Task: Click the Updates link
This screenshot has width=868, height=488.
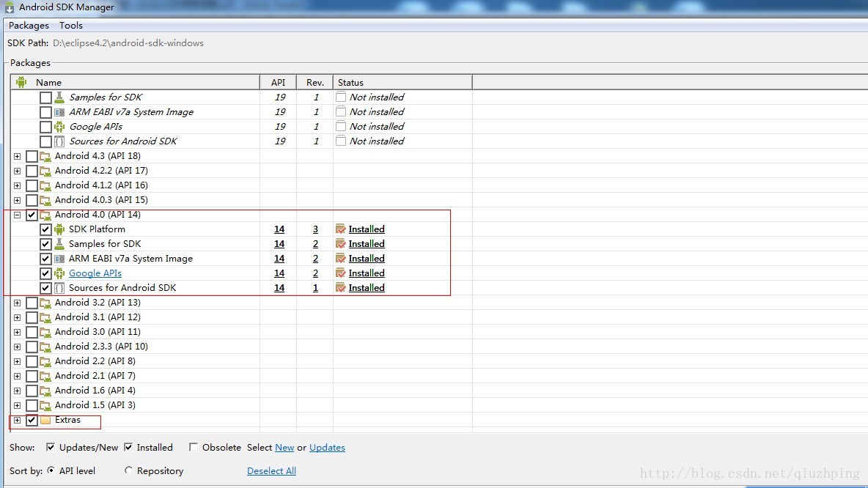Action: click(x=327, y=447)
